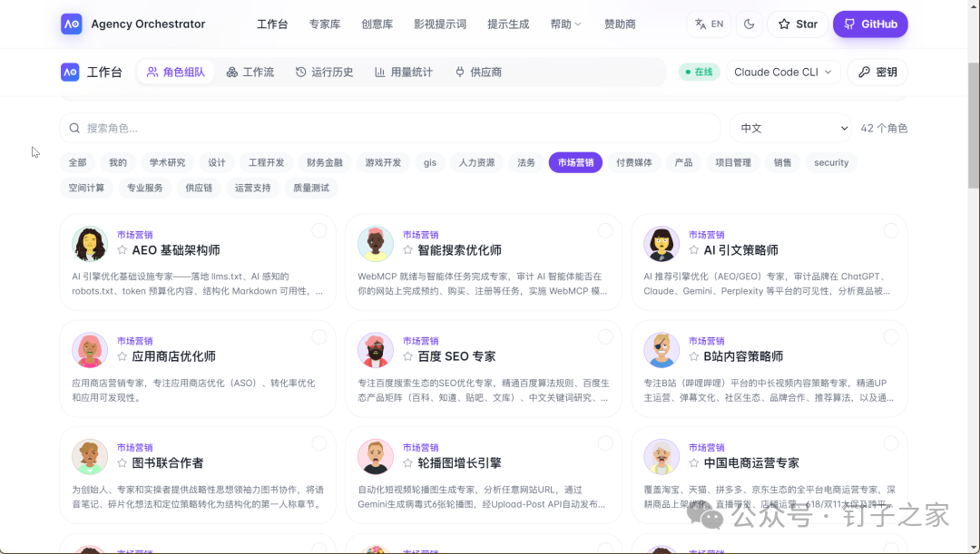
Task: Click avatar of 智能搜索优化师
Action: (x=376, y=244)
